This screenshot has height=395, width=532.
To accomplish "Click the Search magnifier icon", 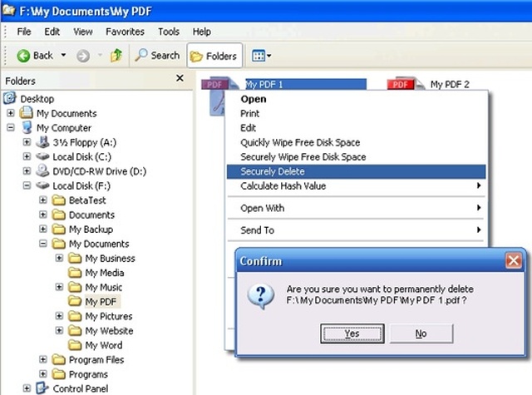I will 140,55.
